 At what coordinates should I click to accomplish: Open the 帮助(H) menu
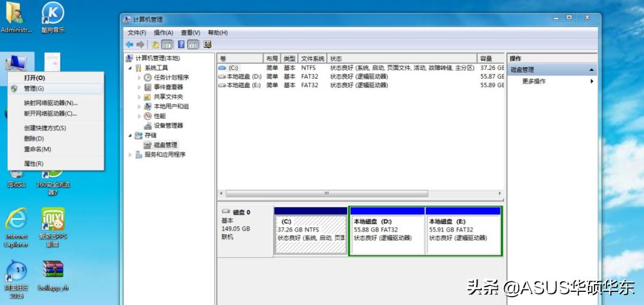[218, 32]
